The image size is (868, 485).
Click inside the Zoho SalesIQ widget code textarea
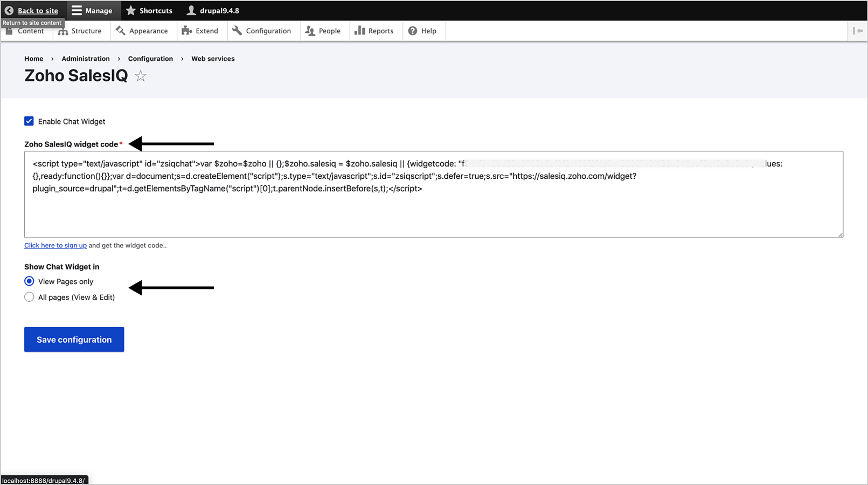coord(434,195)
